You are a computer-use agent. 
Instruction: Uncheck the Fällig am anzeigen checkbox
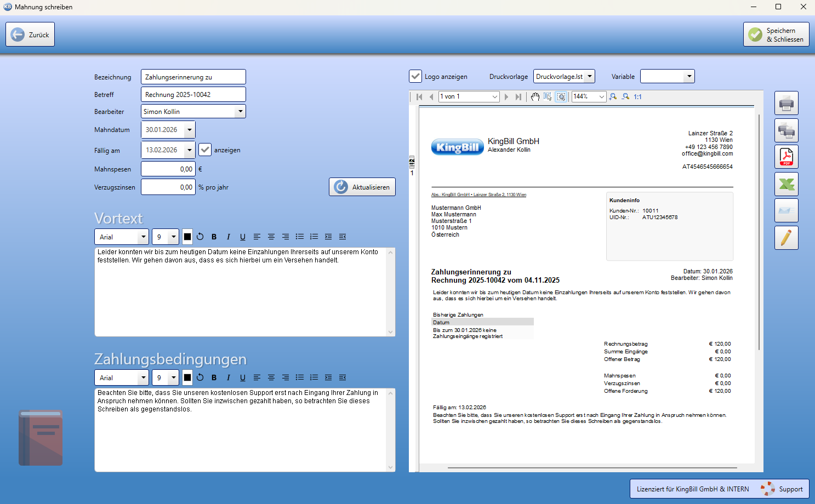click(205, 150)
